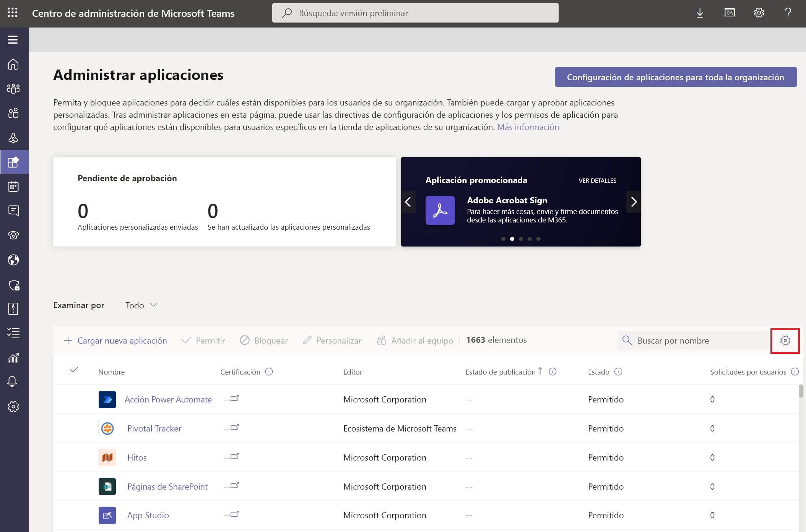Image resolution: width=806 pixels, height=532 pixels.
Task: Open the sidebar Settings gear icon
Action: click(x=13, y=406)
